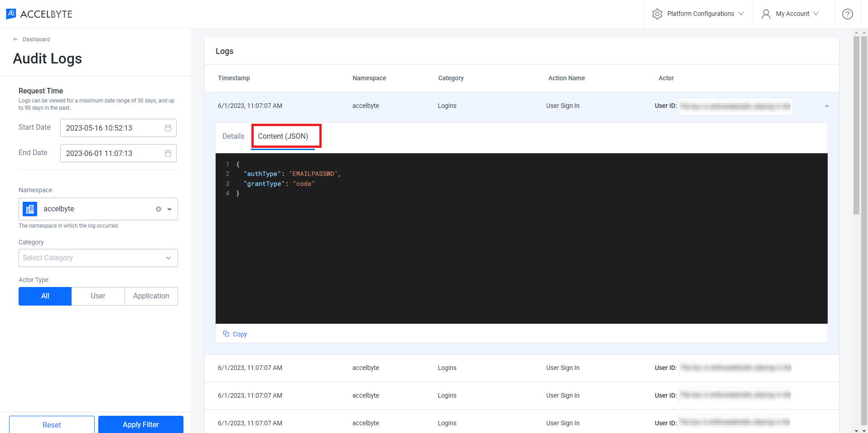Open the Namespace dropdown arrow
The image size is (868, 433).
(x=169, y=209)
